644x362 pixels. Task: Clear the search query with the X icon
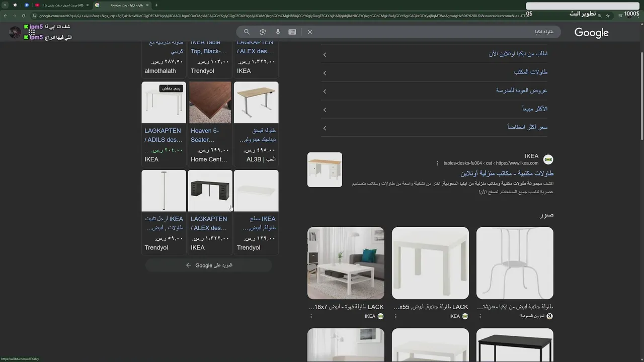[x=310, y=32]
